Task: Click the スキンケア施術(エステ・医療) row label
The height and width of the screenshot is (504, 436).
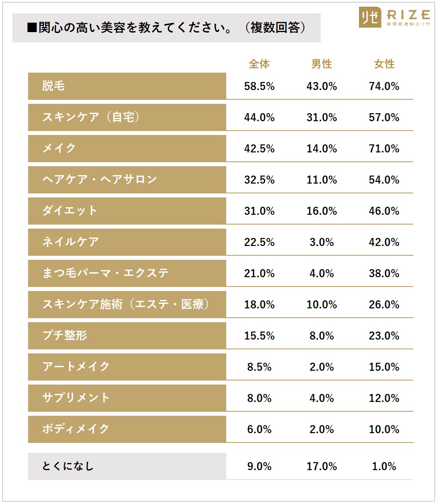Action: (126, 305)
